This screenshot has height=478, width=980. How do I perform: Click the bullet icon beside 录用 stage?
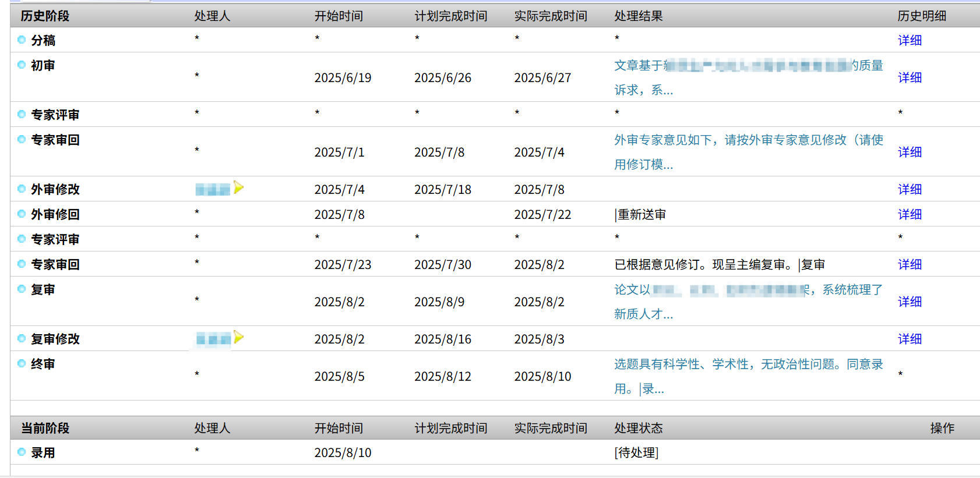click(x=22, y=452)
